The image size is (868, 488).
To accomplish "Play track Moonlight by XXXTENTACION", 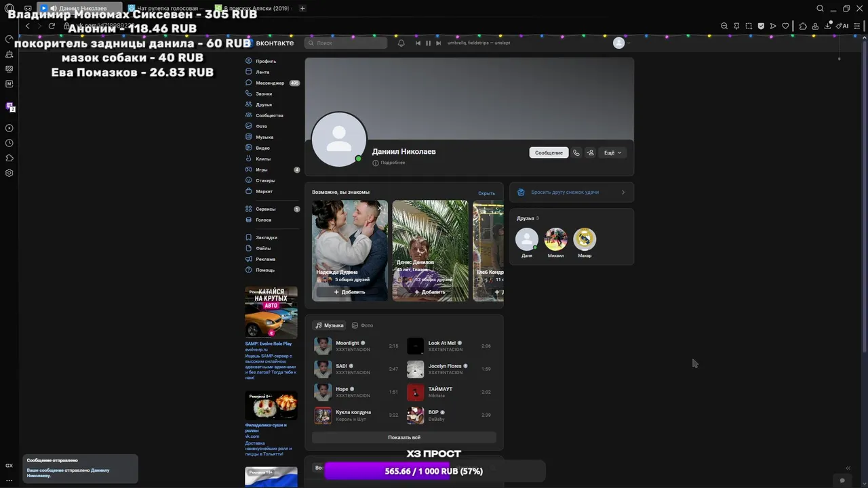I will (x=323, y=346).
